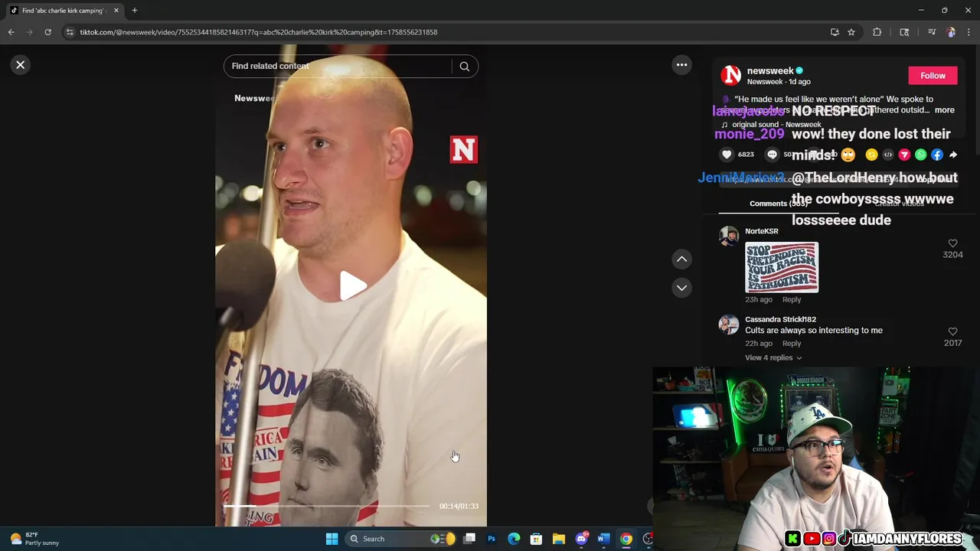Like NorteKSR's comment with 3204 likes
The width and height of the screenshot is (980, 551).
tap(952, 244)
